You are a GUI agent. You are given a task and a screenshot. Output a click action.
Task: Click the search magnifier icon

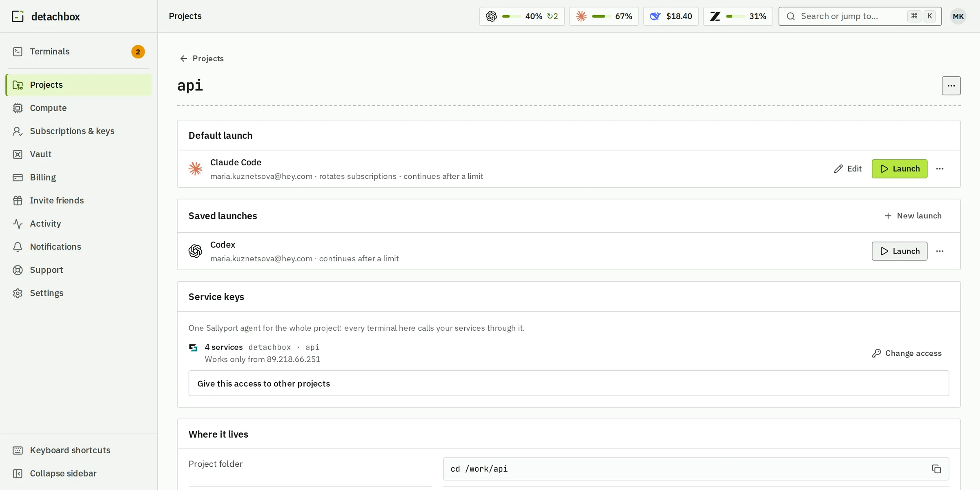(791, 16)
